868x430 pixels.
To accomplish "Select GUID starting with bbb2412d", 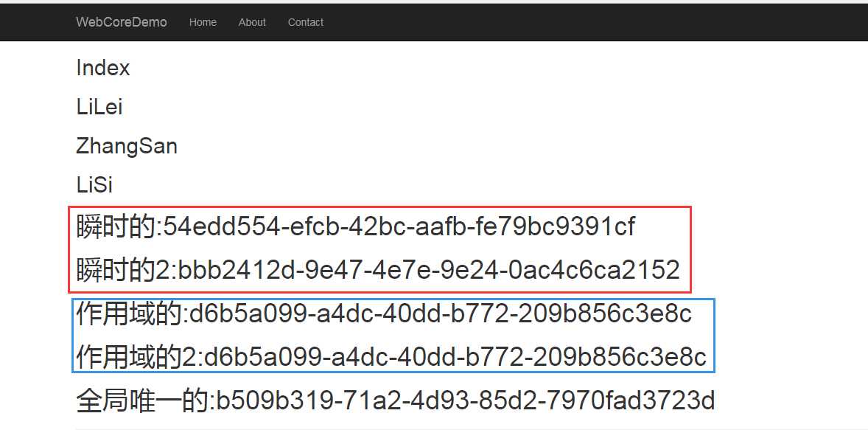I will [428, 270].
